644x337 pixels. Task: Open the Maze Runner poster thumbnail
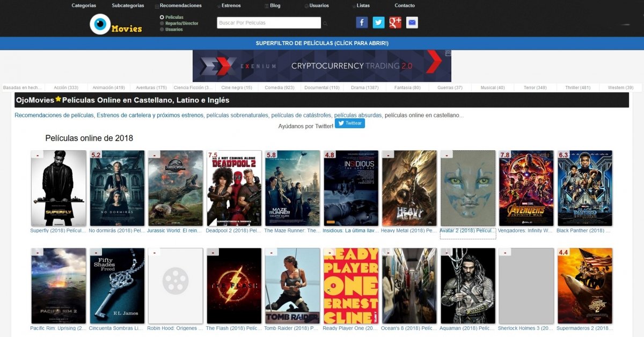[292, 188]
